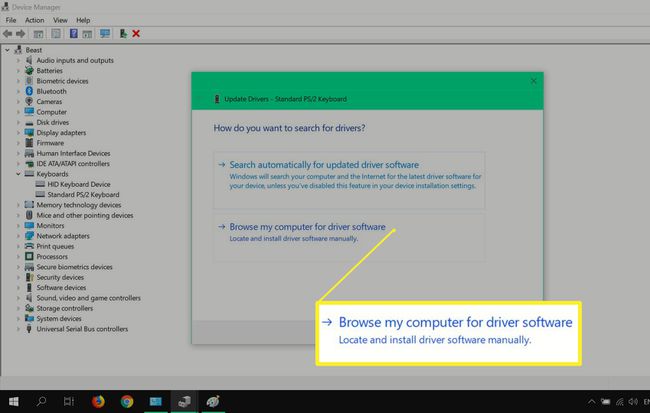The image size is (650, 413).
Task: Click the Back arrow toolbar icon
Action: point(7,34)
